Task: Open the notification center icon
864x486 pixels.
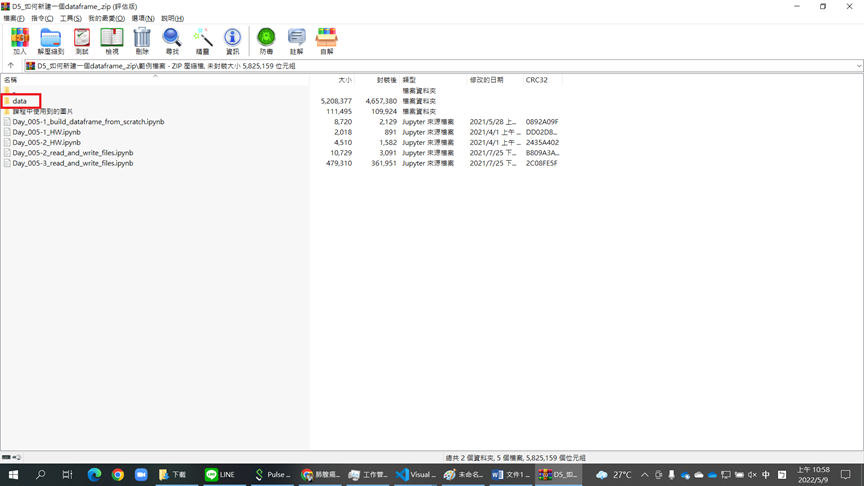Action: pos(846,474)
